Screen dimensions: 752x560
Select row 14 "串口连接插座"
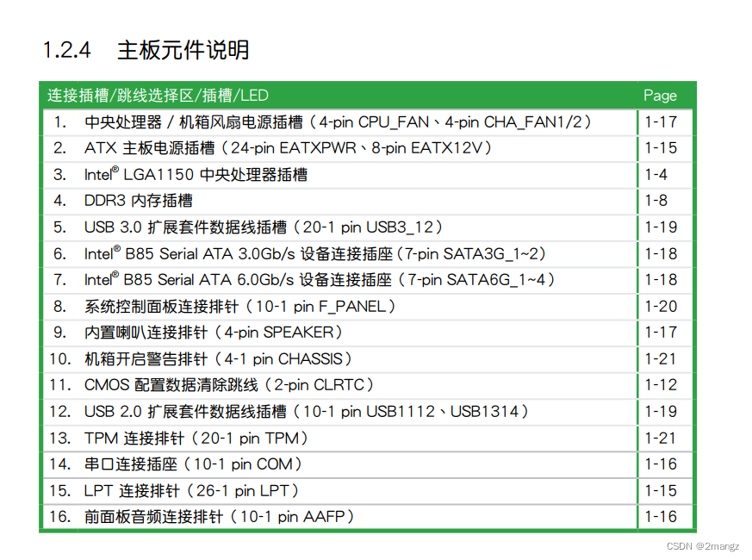[x=131, y=464]
